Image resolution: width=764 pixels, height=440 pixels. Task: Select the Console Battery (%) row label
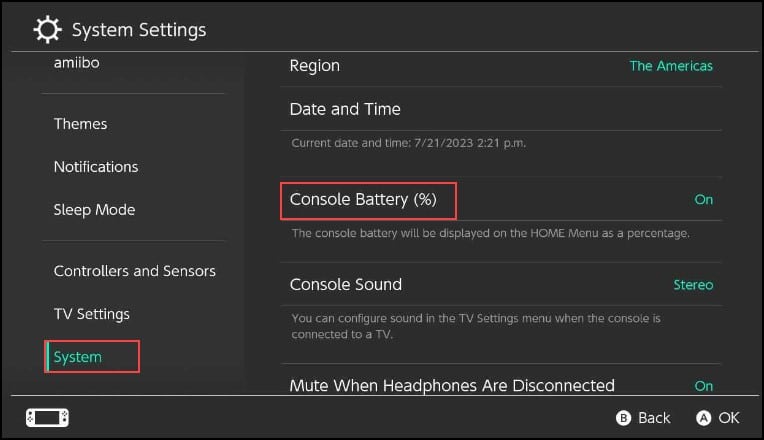tap(363, 199)
